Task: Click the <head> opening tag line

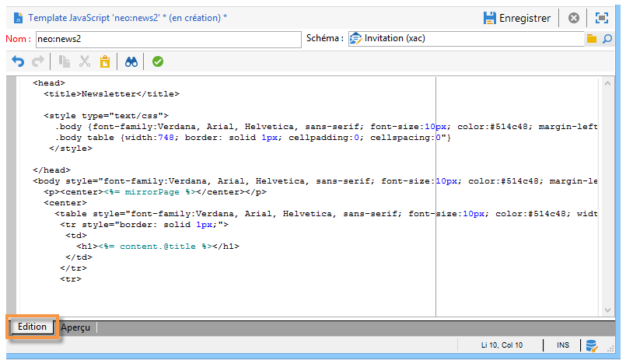Action: pos(49,83)
